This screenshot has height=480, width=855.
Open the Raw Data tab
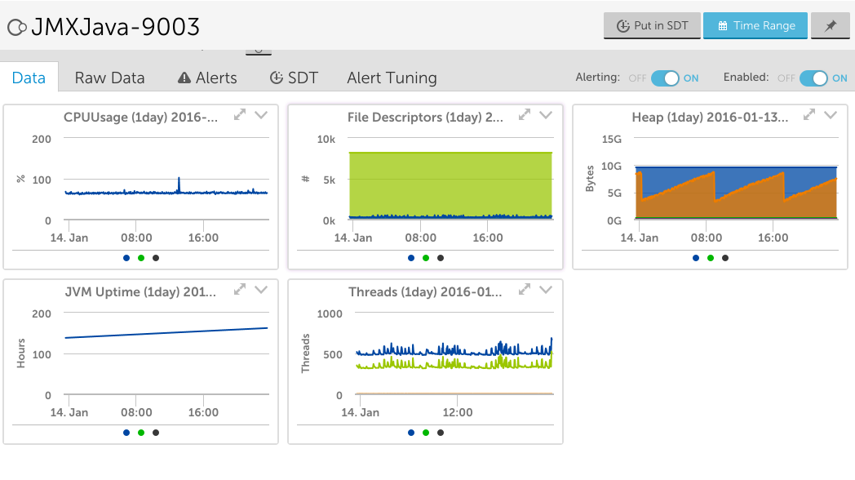(x=110, y=78)
